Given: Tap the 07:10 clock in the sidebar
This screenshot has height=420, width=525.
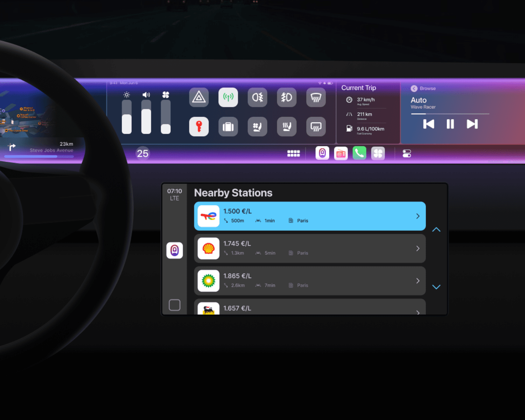Looking at the screenshot, I should tap(175, 191).
